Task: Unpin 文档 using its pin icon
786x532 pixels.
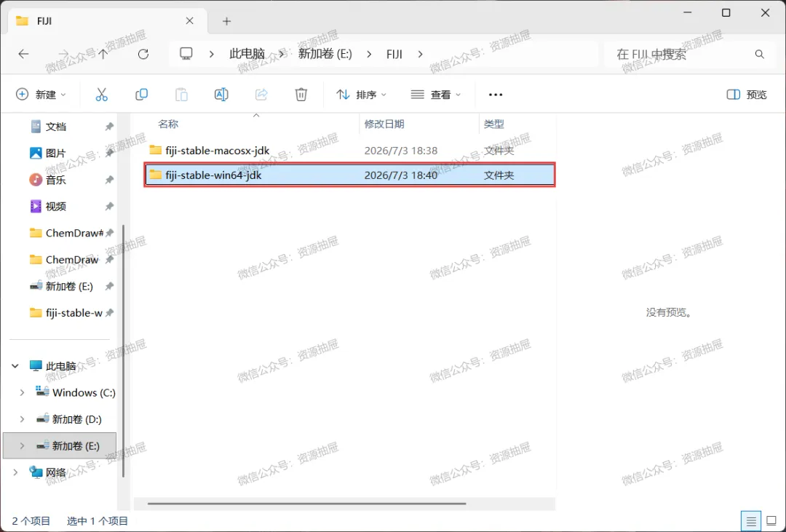Action: coord(108,127)
